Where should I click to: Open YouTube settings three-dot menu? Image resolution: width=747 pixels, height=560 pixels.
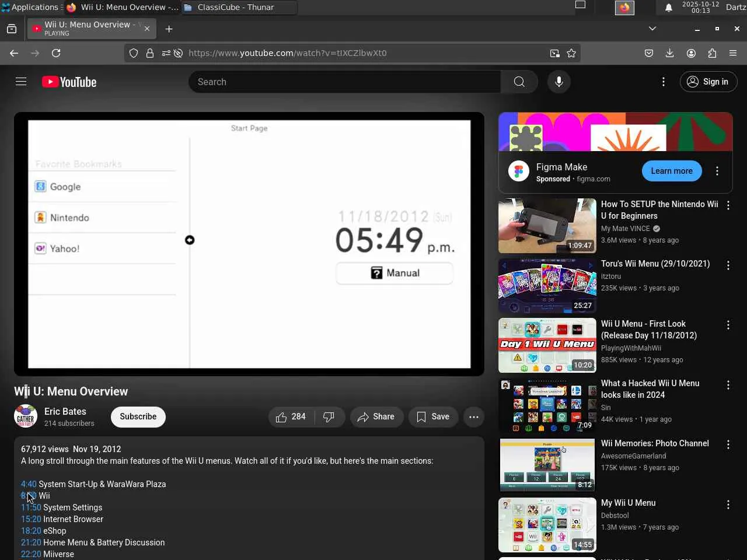(664, 82)
